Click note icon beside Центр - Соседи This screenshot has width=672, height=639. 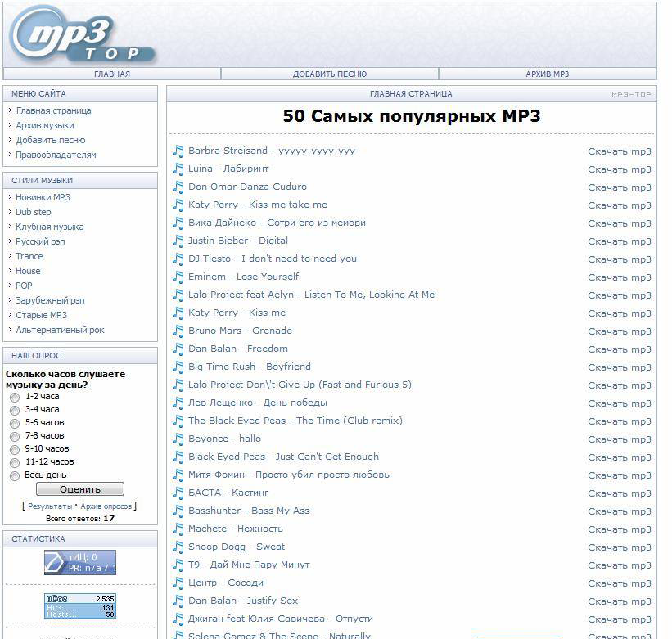point(178,583)
